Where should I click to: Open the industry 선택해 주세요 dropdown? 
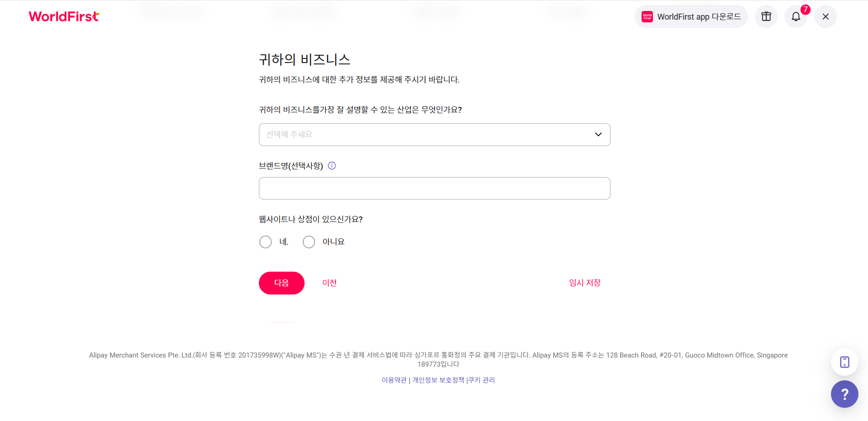[x=435, y=135]
